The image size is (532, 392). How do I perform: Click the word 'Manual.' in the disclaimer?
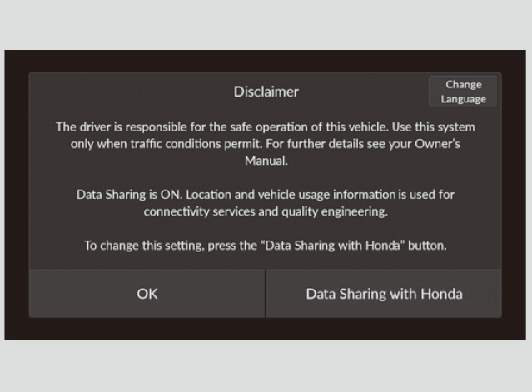coord(266,161)
